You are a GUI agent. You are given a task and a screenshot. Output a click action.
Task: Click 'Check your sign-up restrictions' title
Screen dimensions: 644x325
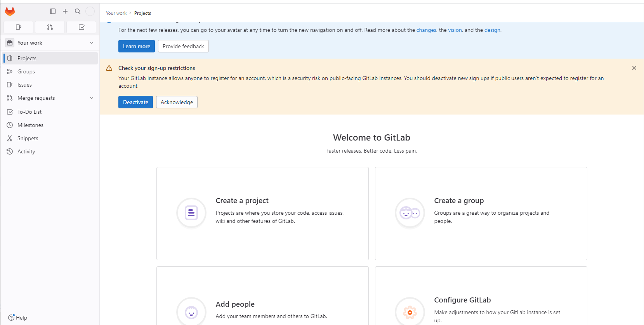[x=157, y=68]
